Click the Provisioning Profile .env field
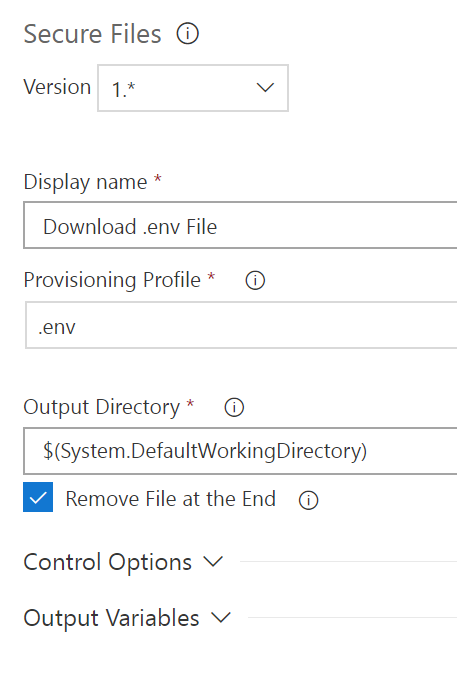Viewport: 457px width, 674px height. (x=241, y=325)
